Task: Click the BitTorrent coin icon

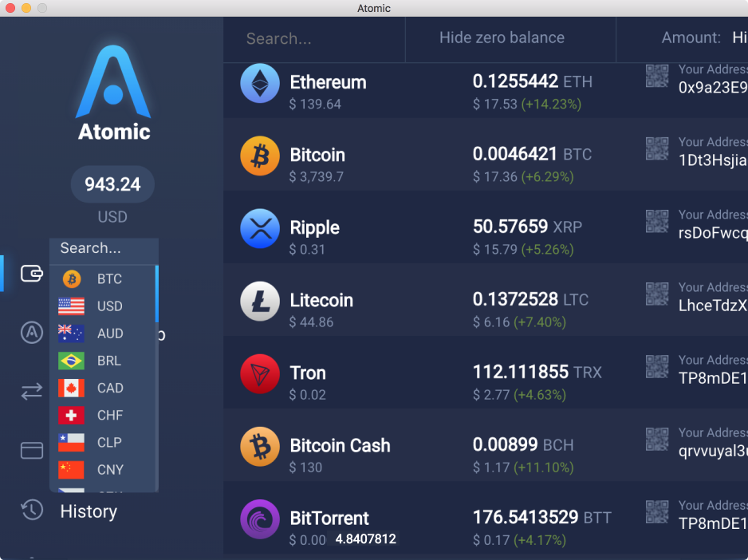Action: [x=260, y=519]
